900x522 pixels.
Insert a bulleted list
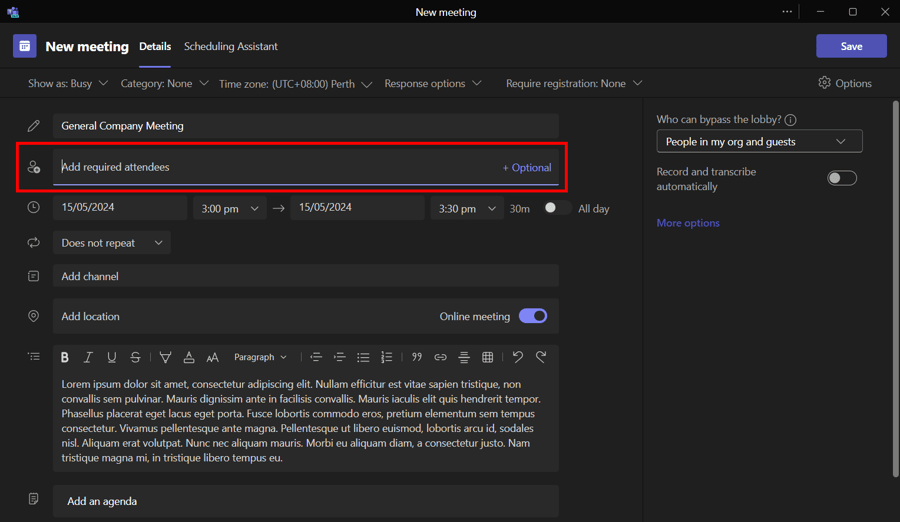tap(363, 357)
